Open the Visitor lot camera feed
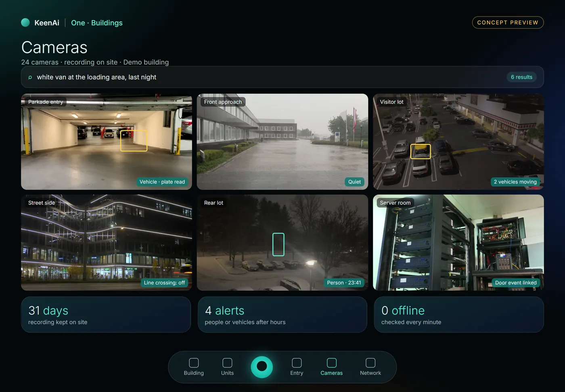This screenshot has height=392, width=565. click(458, 142)
